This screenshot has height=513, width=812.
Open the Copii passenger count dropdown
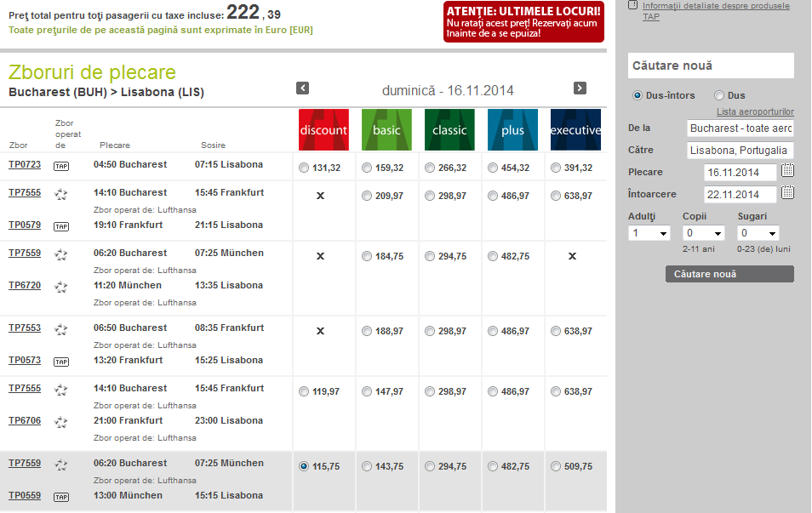click(704, 233)
